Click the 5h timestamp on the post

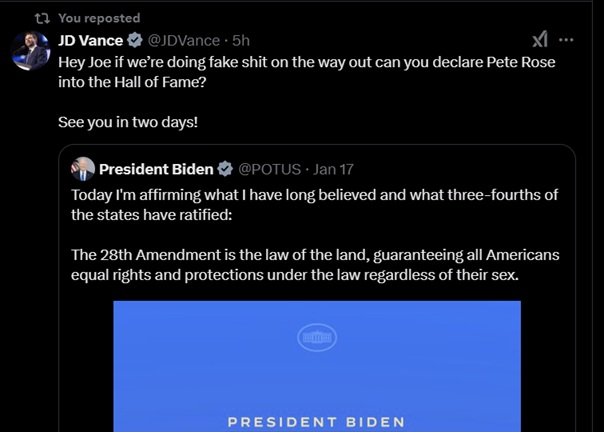(241, 40)
